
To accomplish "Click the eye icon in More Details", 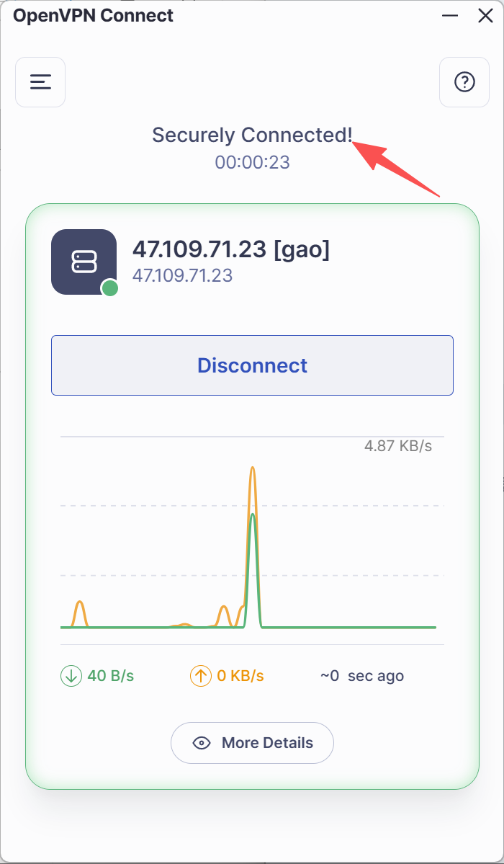I will [202, 743].
